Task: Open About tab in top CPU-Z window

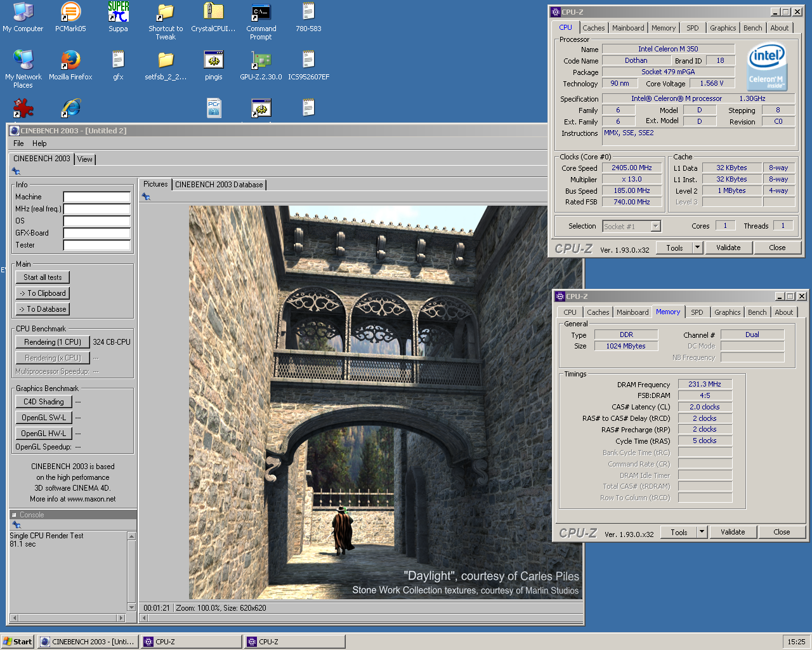Action: [x=780, y=28]
